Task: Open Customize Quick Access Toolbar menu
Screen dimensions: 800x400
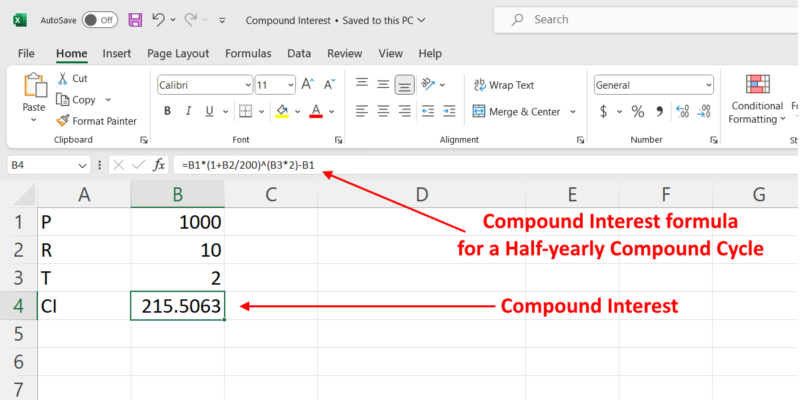Action: pyautogui.click(x=222, y=20)
